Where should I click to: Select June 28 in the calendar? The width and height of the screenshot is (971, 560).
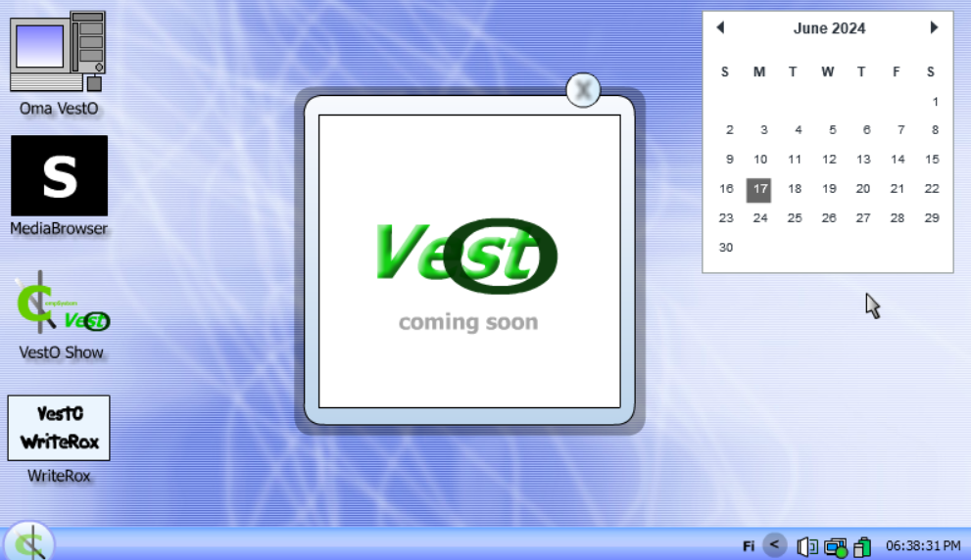(x=898, y=217)
